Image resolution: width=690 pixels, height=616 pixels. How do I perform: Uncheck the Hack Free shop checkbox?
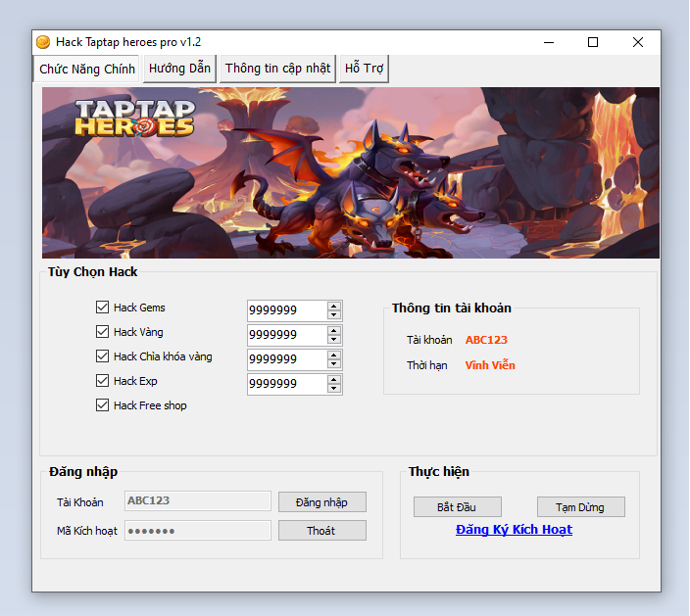click(x=102, y=405)
